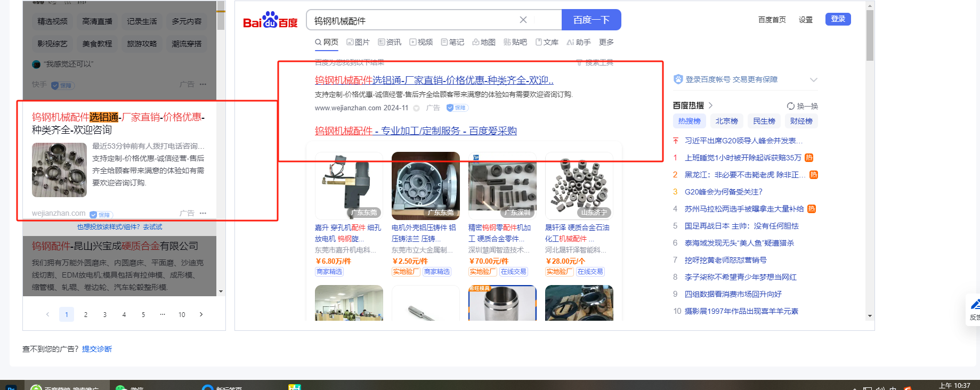Expand the 更多 search categories
Image resolution: width=980 pixels, height=390 pixels.
(x=606, y=42)
